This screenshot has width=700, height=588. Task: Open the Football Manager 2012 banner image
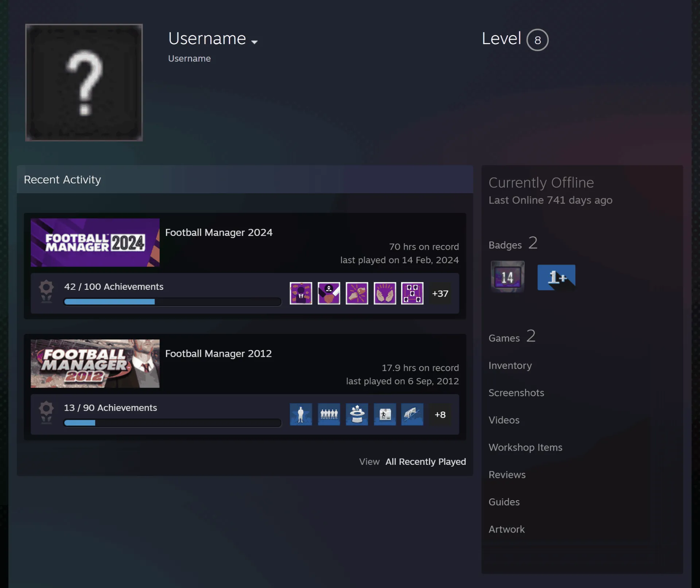coord(95,363)
